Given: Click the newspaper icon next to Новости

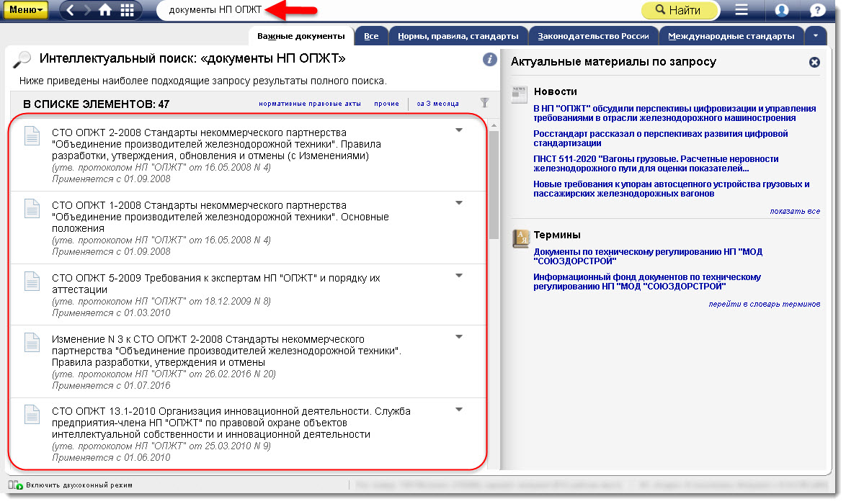Looking at the screenshot, I should (x=519, y=94).
